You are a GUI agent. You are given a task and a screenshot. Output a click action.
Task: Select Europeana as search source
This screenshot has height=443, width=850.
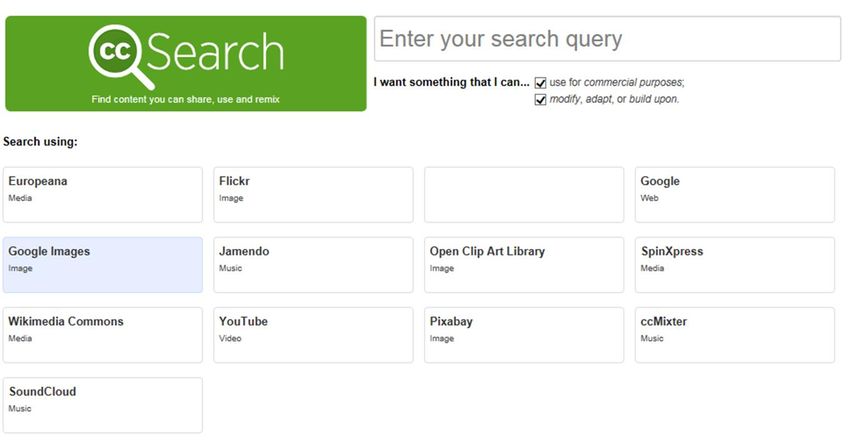(102, 195)
